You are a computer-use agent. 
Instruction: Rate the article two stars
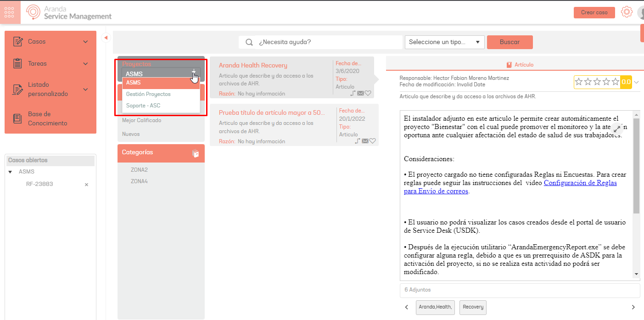coord(588,82)
